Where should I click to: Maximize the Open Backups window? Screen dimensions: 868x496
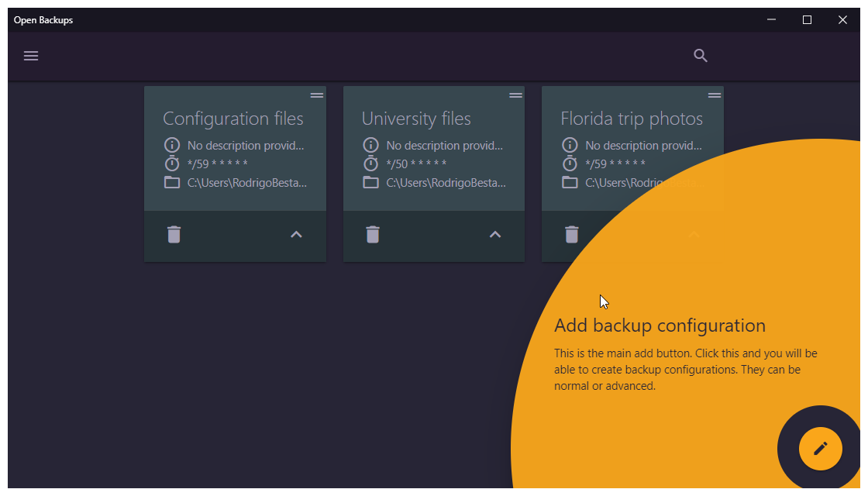point(807,20)
